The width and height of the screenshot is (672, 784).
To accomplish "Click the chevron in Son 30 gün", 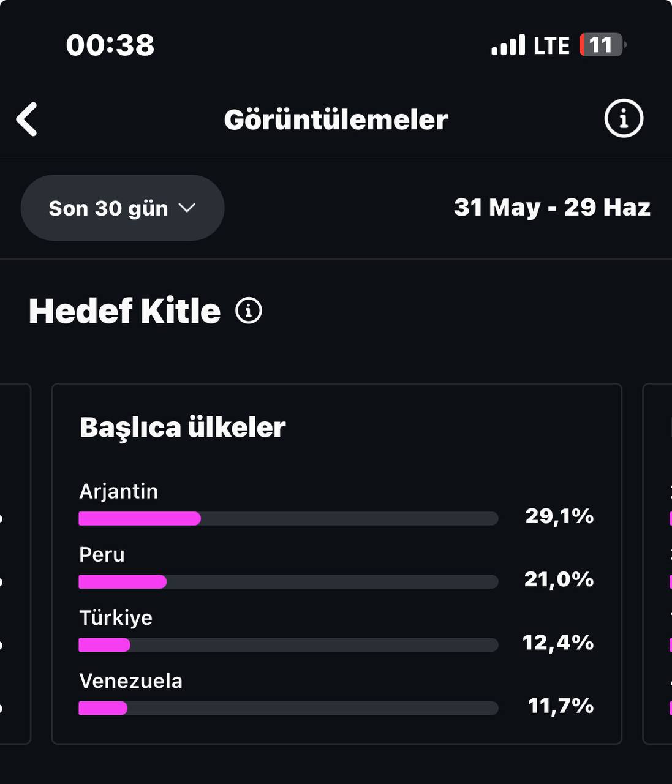I will (187, 208).
